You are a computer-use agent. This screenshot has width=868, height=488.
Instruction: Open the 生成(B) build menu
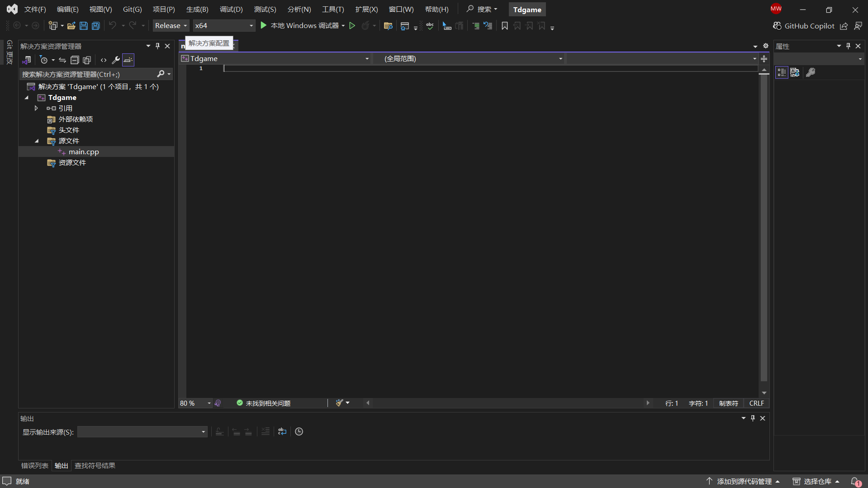pos(197,9)
